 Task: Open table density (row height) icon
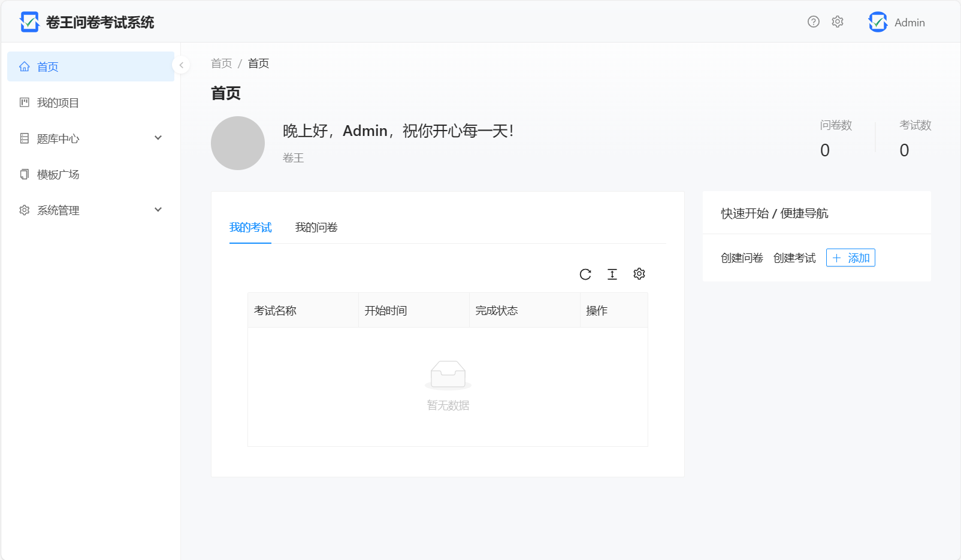coord(612,274)
